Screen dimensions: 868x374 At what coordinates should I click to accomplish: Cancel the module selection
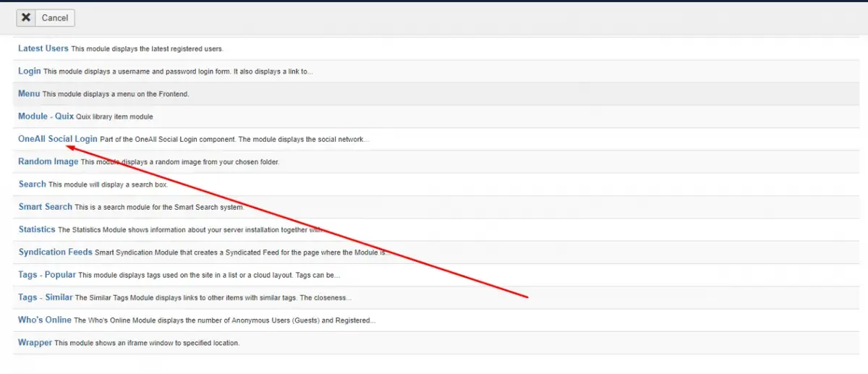pos(45,18)
